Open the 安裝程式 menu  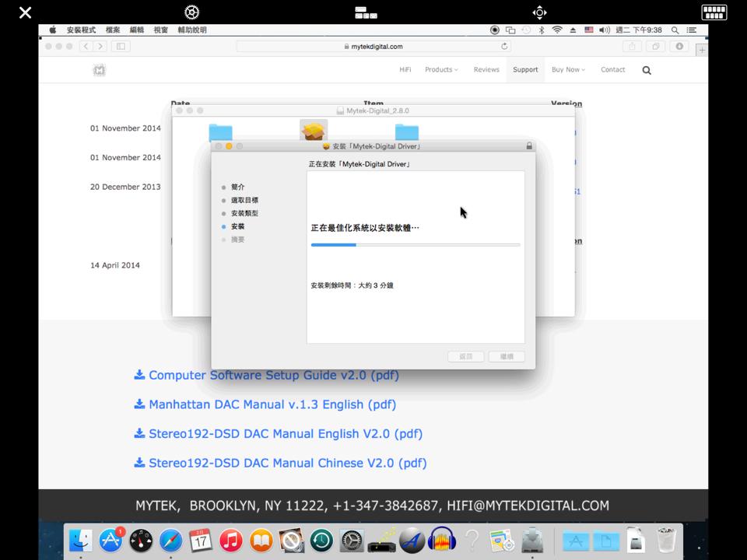(81, 30)
